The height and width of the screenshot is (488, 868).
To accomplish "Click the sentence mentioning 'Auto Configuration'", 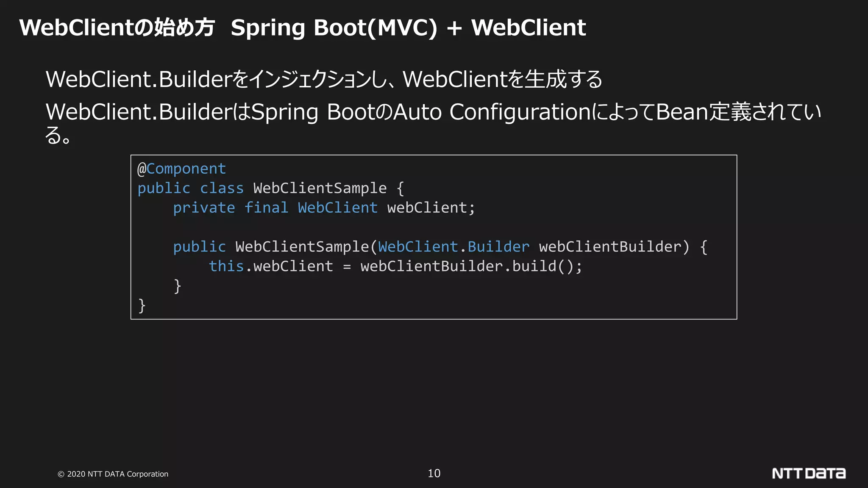I will pos(433,123).
